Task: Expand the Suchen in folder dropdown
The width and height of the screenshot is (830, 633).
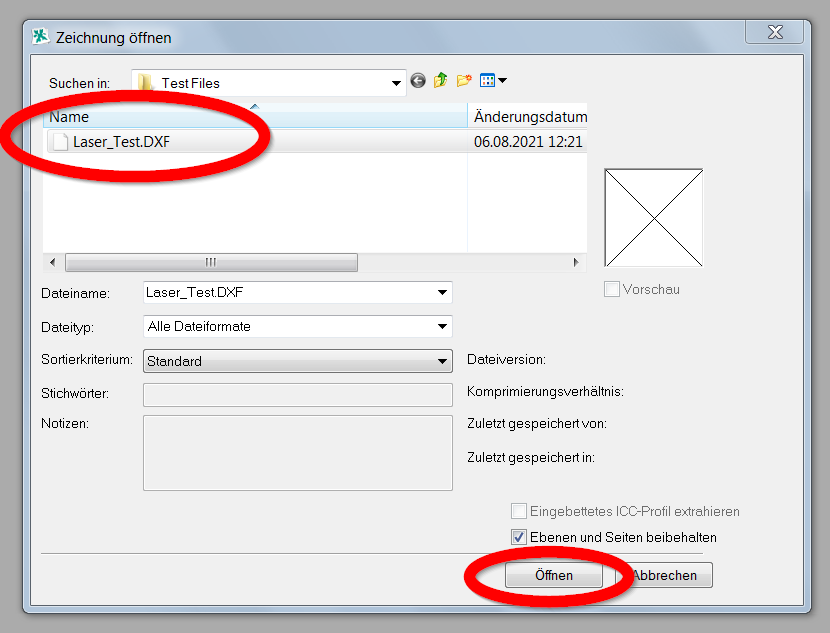Action: coord(396,83)
